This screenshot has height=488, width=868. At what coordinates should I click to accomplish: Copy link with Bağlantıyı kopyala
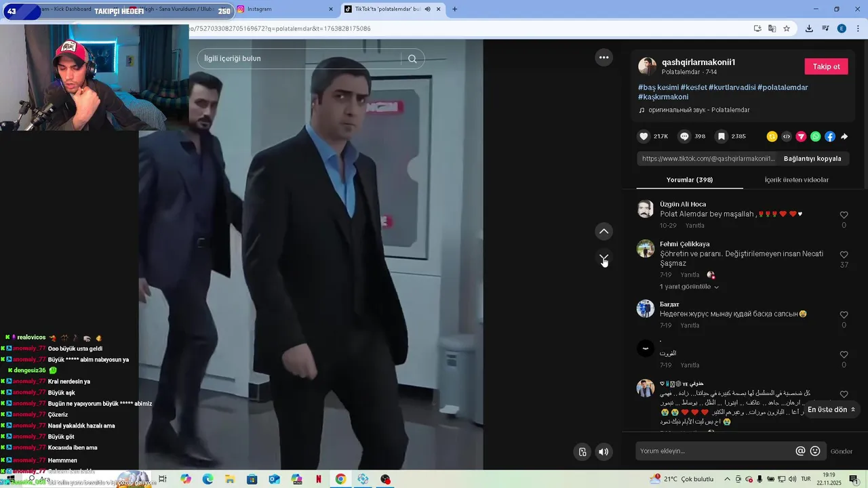[812, 159]
